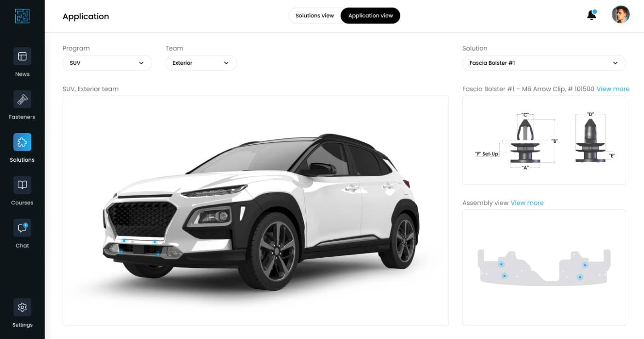
Task: Switch to Solutions view
Action: click(315, 16)
